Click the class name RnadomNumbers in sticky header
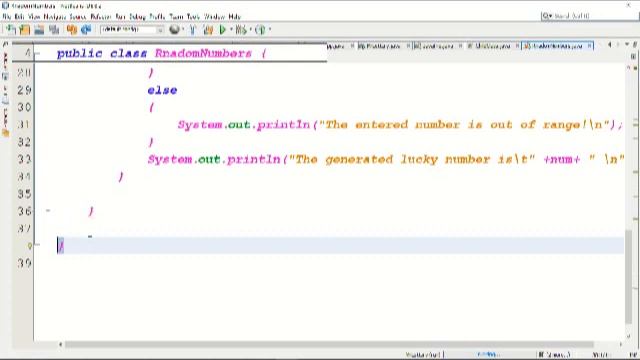640x360 pixels. tap(203, 53)
